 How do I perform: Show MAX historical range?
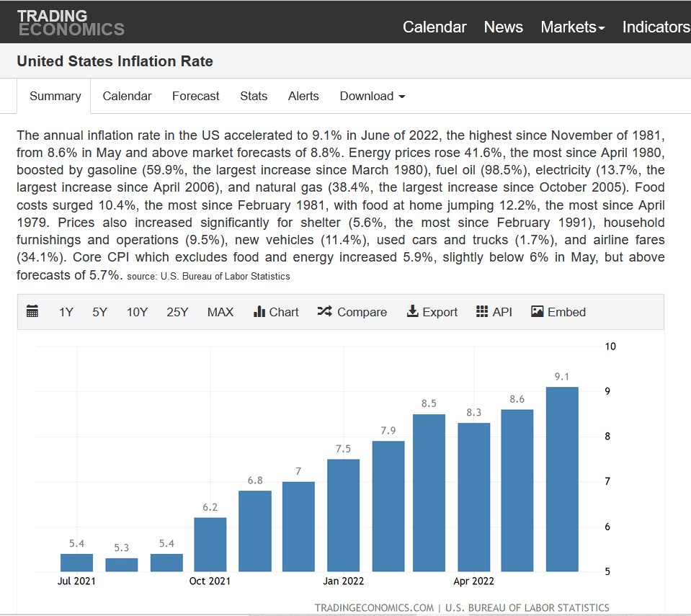point(220,312)
